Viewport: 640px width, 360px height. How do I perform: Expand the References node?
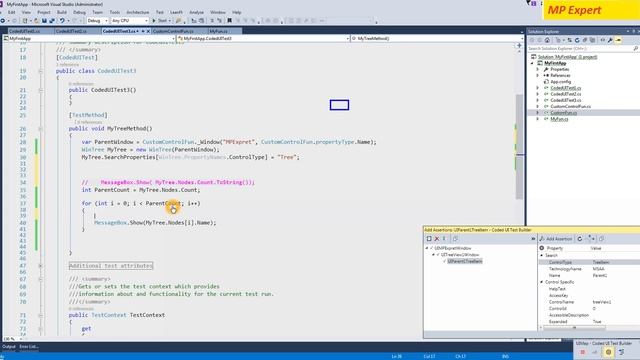pos(538,76)
